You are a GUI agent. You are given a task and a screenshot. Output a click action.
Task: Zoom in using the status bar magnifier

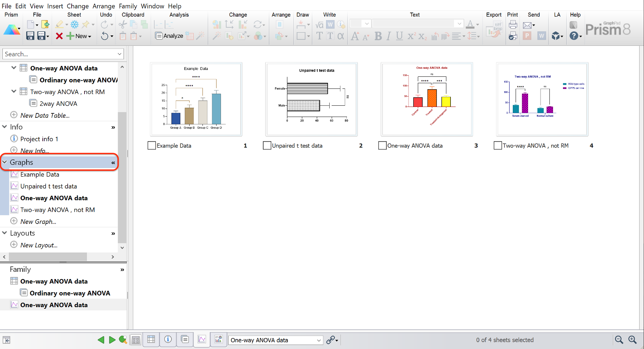632,340
